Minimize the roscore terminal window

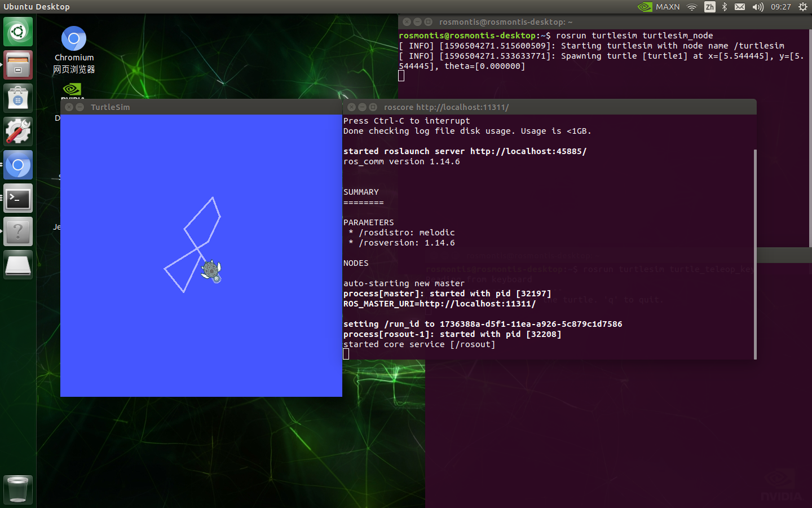pos(362,107)
